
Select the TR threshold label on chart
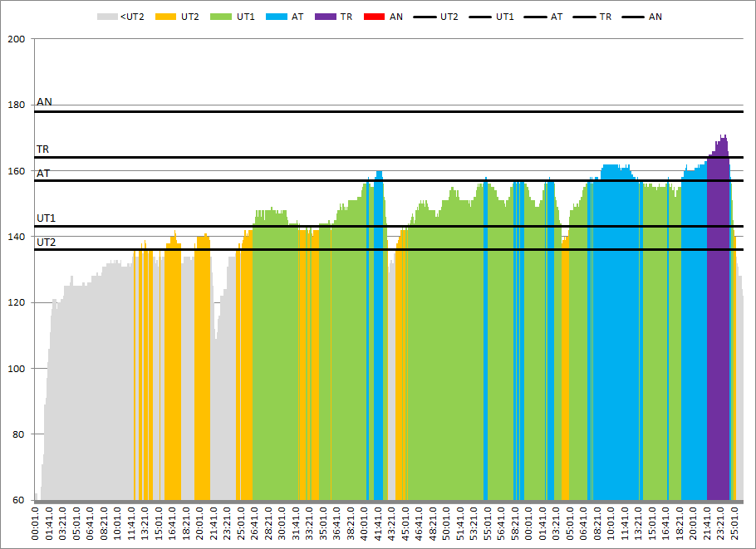[42, 150]
